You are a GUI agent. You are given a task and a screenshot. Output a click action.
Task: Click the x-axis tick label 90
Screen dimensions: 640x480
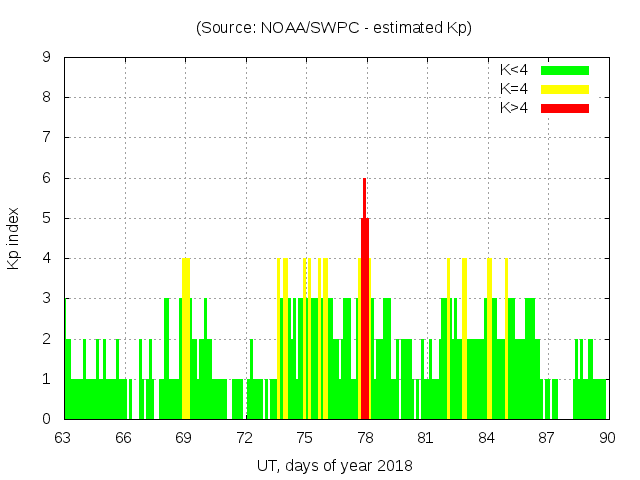coord(606,437)
